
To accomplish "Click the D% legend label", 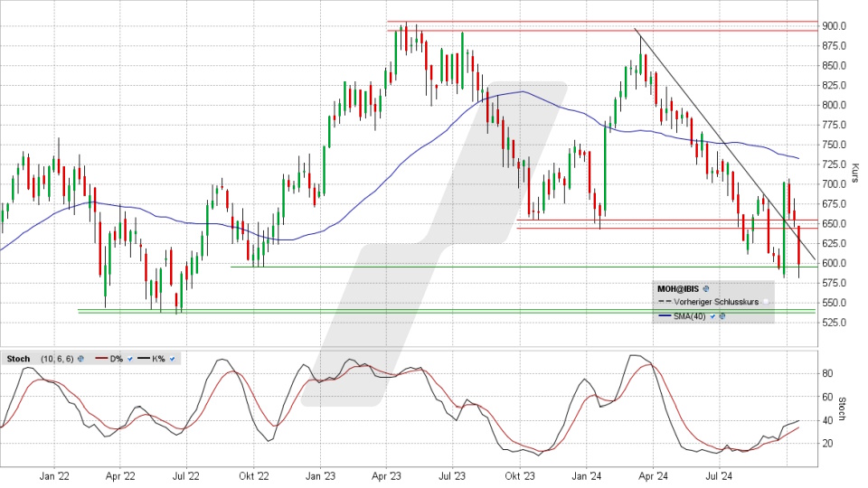I will click(x=117, y=359).
